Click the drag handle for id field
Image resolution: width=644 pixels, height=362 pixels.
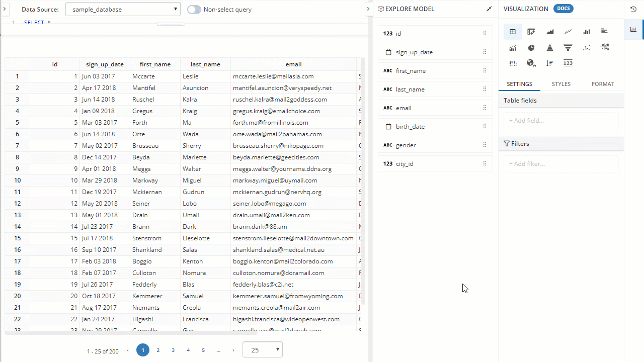click(485, 33)
